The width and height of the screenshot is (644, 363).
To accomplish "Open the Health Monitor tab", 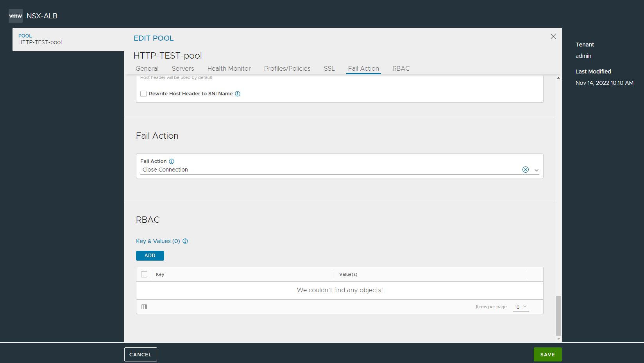I will pos(229,68).
